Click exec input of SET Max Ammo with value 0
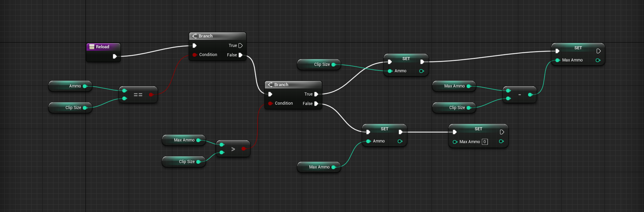The width and height of the screenshot is (644, 212). click(x=455, y=132)
